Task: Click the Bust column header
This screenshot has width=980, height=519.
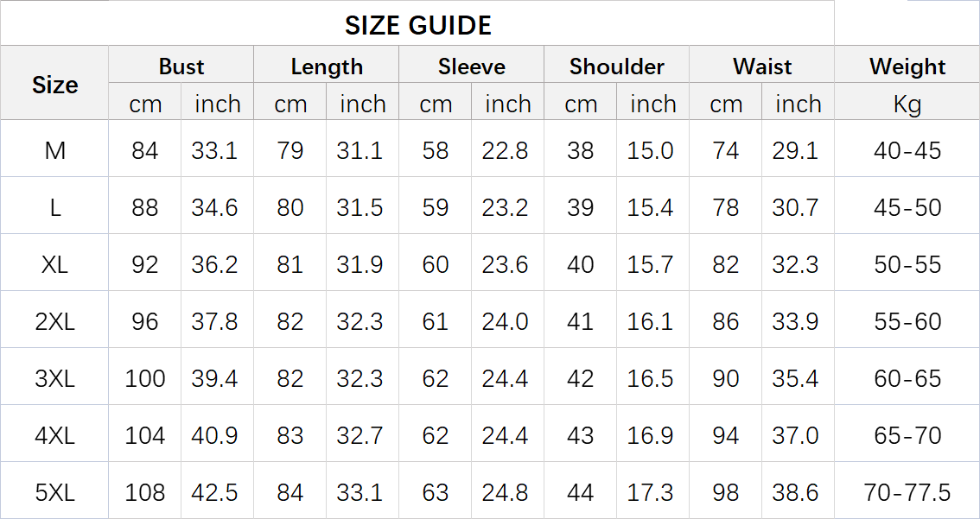Action: 181,66
